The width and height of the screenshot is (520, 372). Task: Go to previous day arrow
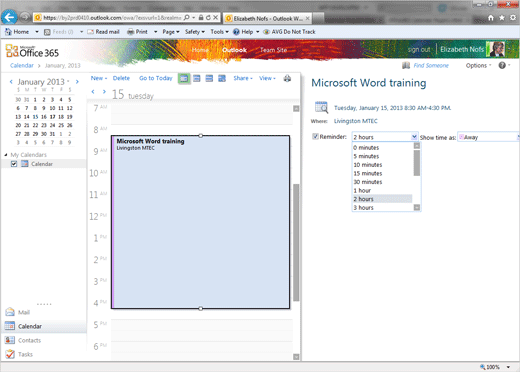(93, 91)
